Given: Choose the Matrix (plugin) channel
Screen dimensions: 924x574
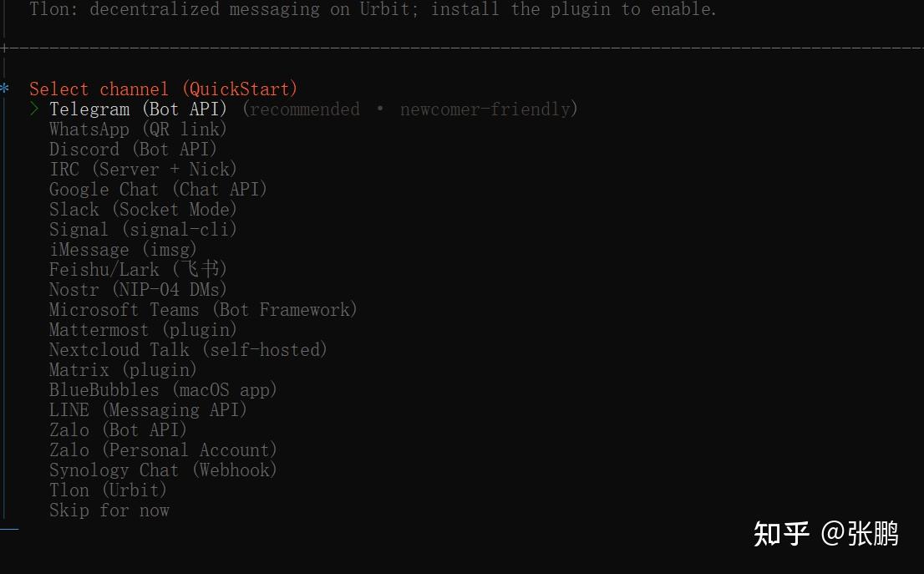Looking at the screenshot, I should pyautogui.click(x=123, y=370).
